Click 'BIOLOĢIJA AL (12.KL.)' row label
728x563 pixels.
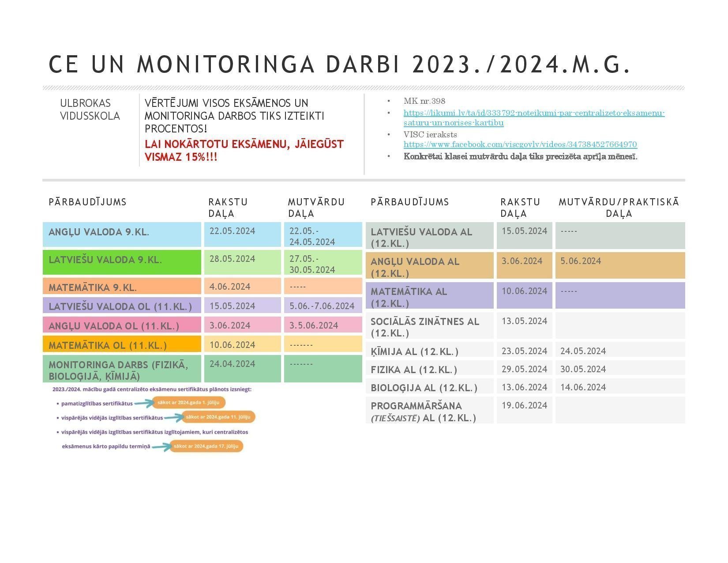[424, 388]
